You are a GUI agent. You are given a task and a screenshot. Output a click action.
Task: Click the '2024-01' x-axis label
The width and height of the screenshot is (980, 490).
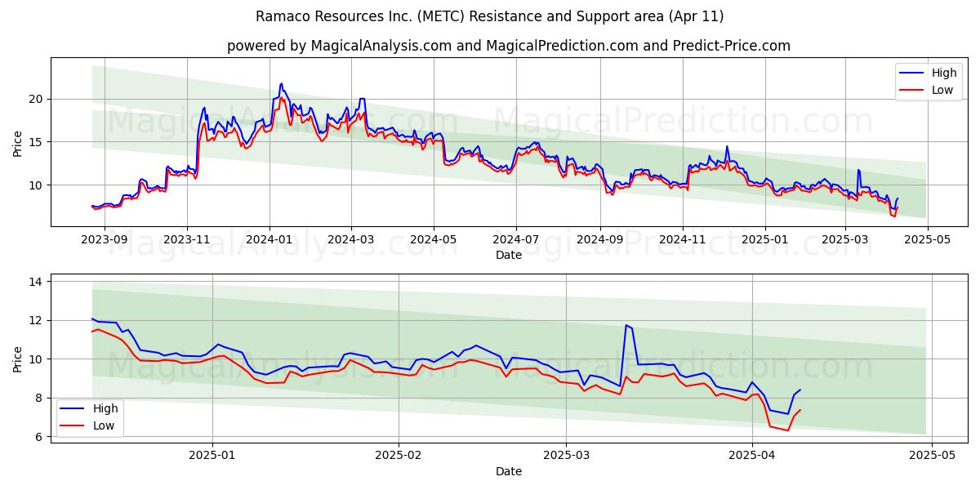click(x=269, y=239)
